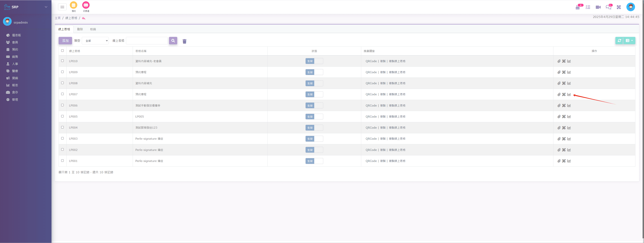Click the statistics chart icon for LP007
Image resolution: width=644 pixels, height=243 pixels.
click(x=569, y=94)
